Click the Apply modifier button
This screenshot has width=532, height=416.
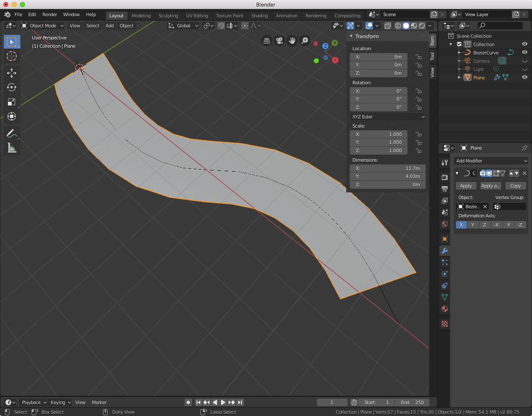point(466,186)
